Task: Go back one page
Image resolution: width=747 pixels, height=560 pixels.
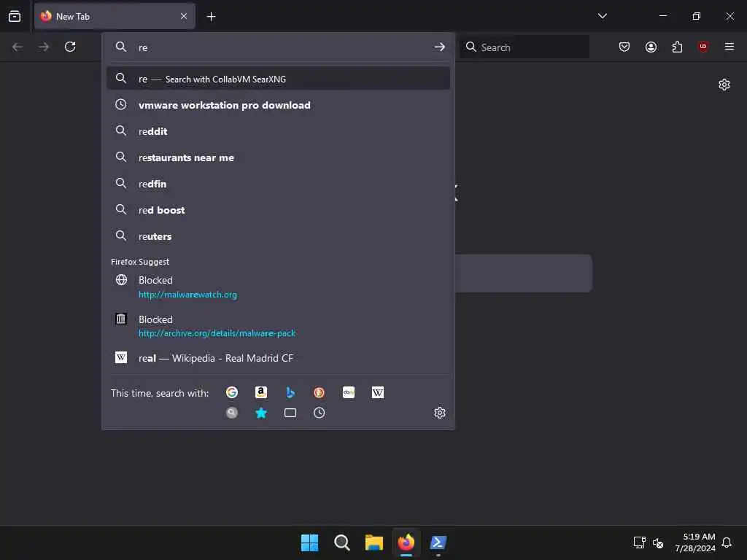Action: [18, 47]
